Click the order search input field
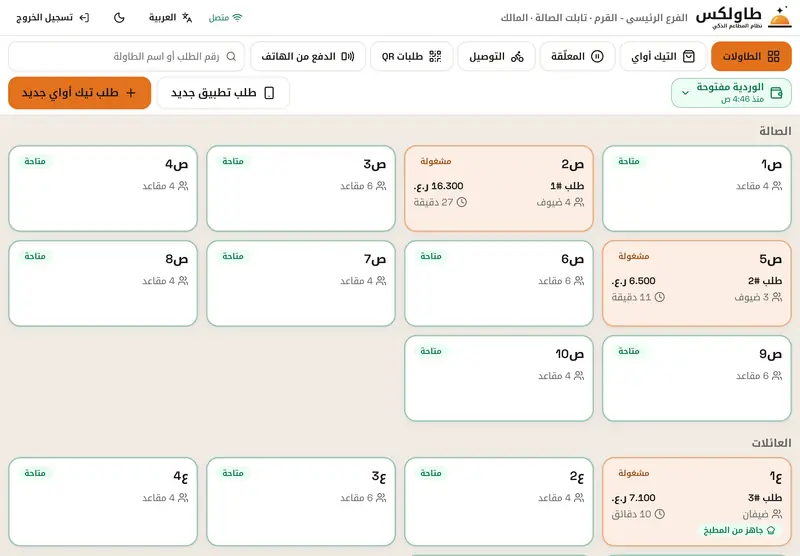 coord(127,56)
